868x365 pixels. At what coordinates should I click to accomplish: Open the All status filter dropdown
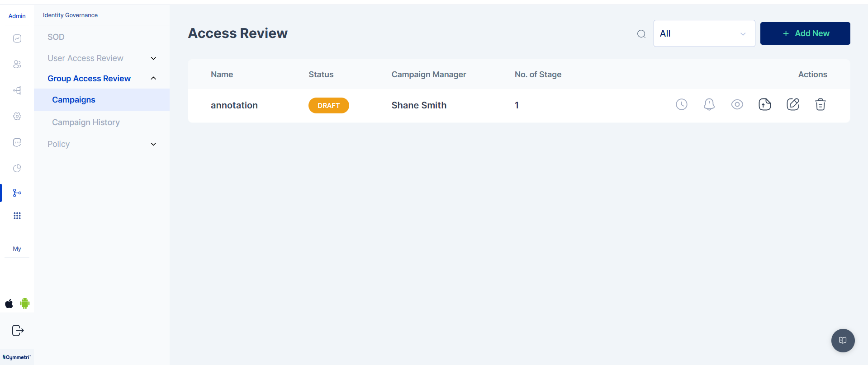(704, 33)
